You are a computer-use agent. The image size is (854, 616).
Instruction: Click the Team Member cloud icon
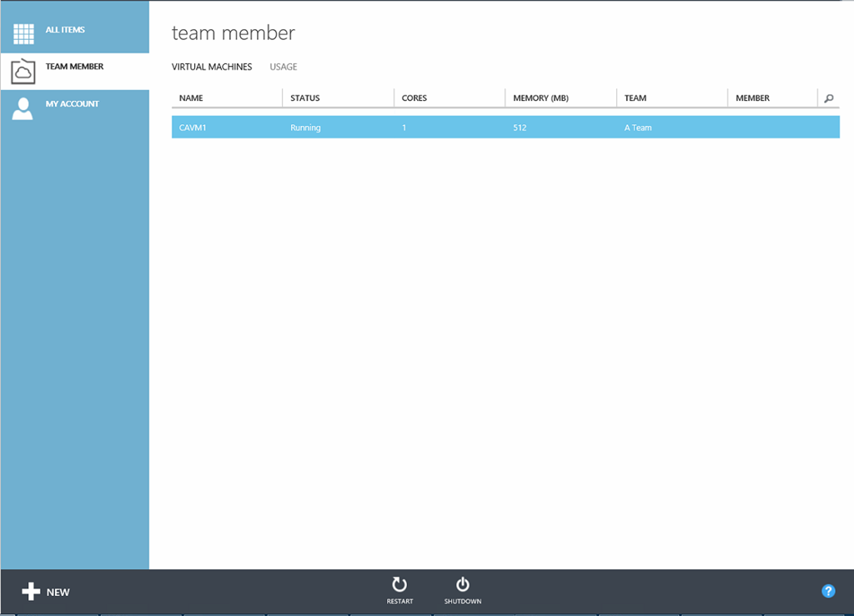[x=23, y=72]
